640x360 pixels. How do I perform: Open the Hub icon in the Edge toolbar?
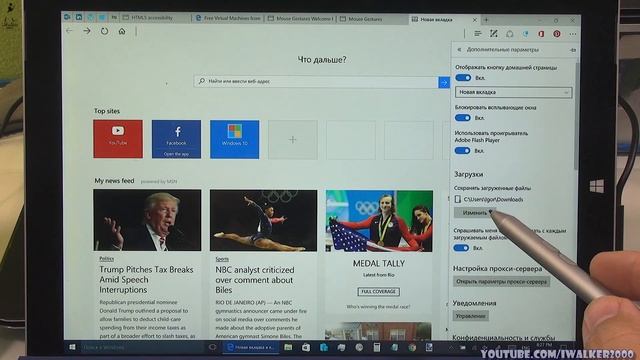478,34
